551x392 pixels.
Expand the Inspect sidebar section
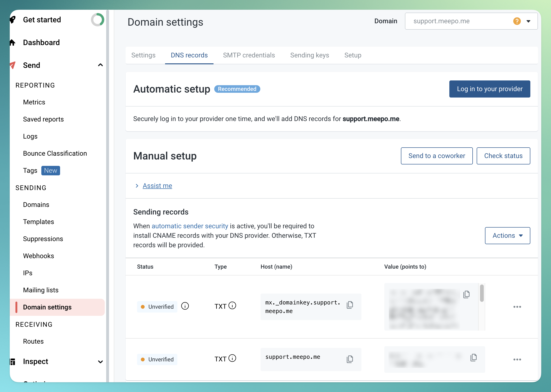click(100, 362)
